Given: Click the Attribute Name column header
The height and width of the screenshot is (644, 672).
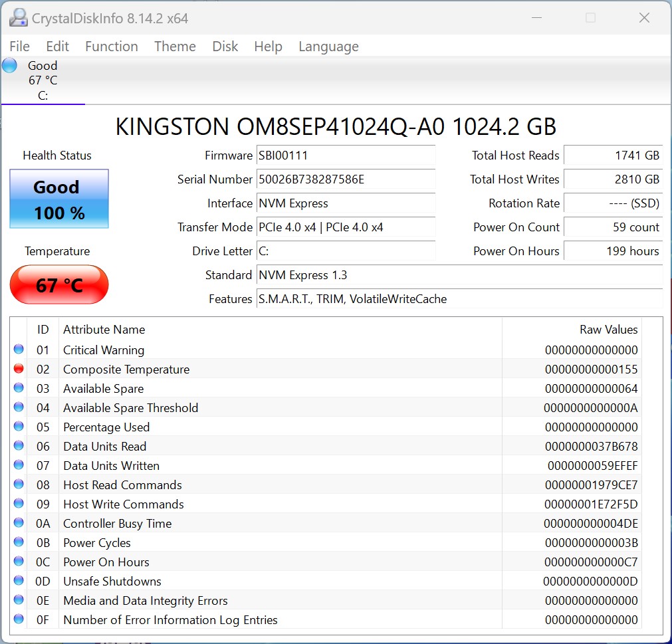Looking at the screenshot, I should [280, 330].
